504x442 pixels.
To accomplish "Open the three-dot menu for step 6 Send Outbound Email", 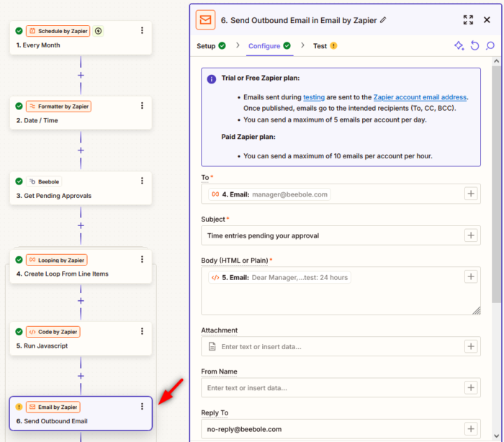I will coord(142,407).
